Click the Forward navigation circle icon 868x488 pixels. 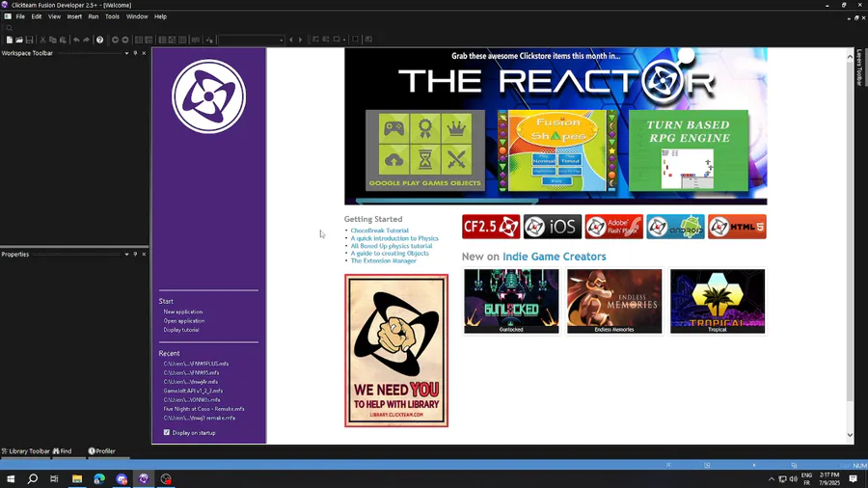125,40
